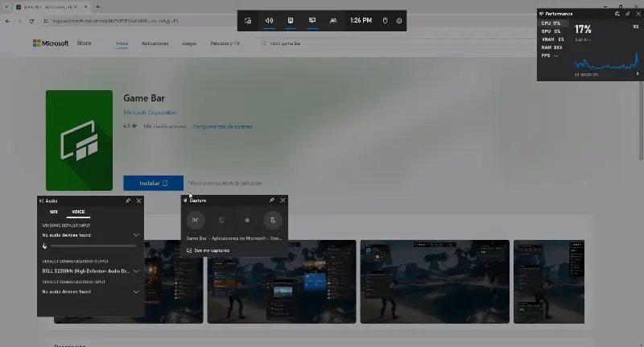This screenshot has height=347, width=644.
Task: Click the 4.5 star rating
Action: click(x=130, y=126)
